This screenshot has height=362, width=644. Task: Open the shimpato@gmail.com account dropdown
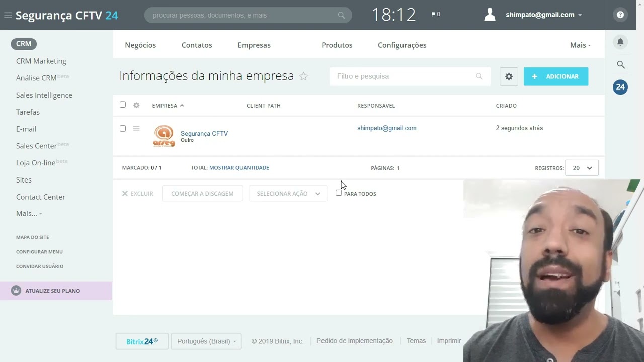(x=543, y=15)
